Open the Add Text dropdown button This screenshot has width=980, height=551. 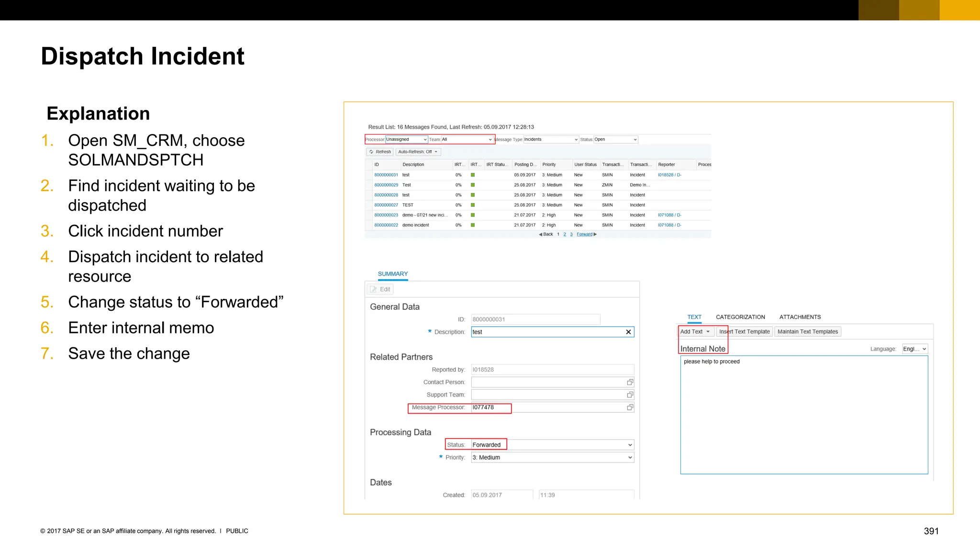696,332
